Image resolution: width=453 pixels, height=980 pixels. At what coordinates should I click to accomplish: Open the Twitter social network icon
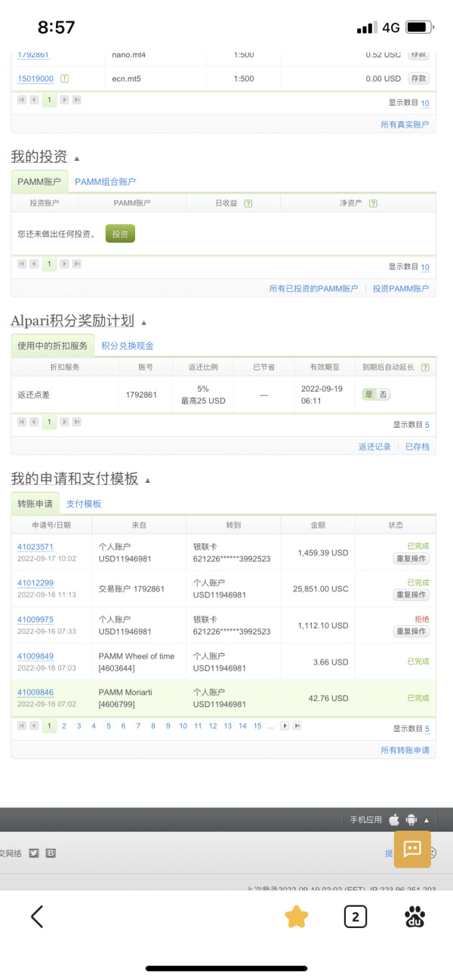[x=34, y=853]
